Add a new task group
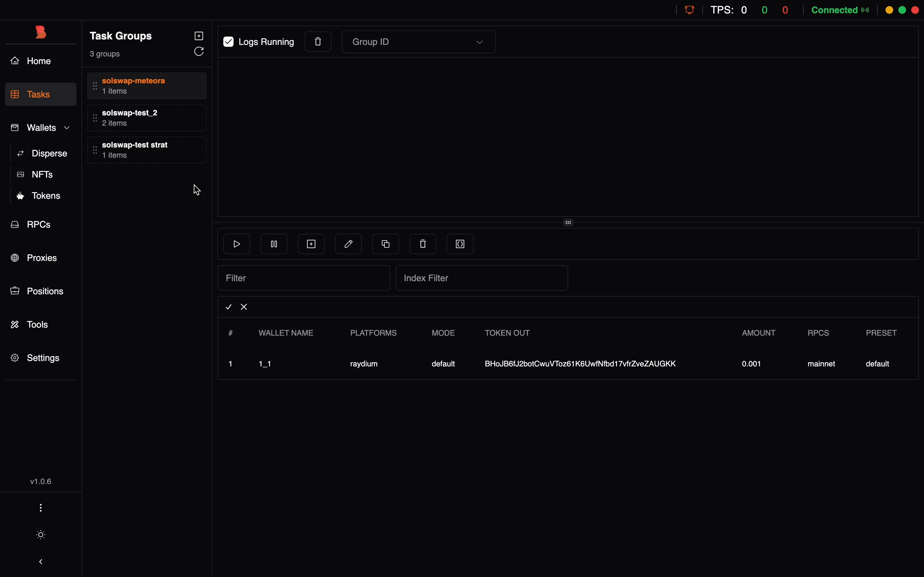 (x=199, y=36)
